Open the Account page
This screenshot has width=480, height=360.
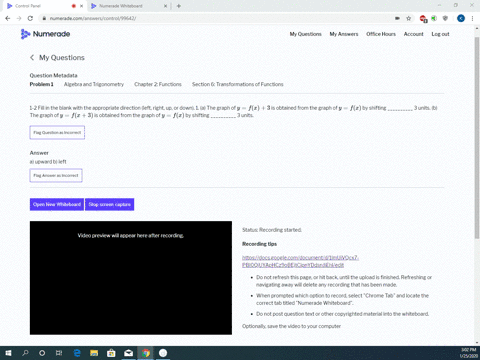tap(413, 34)
